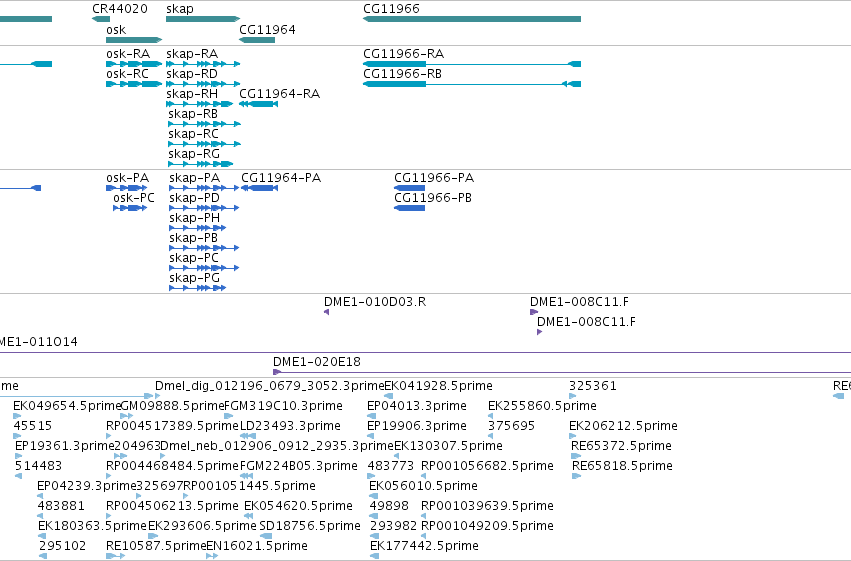This screenshot has width=851, height=561.
Task: Open the skap-RD transcript
Action: point(203,84)
